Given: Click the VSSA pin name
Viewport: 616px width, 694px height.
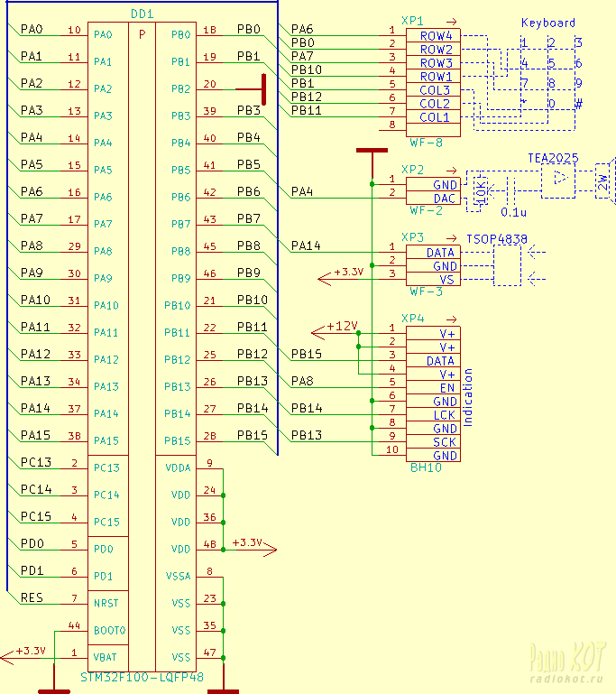Looking at the screenshot, I should (x=178, y=577).
